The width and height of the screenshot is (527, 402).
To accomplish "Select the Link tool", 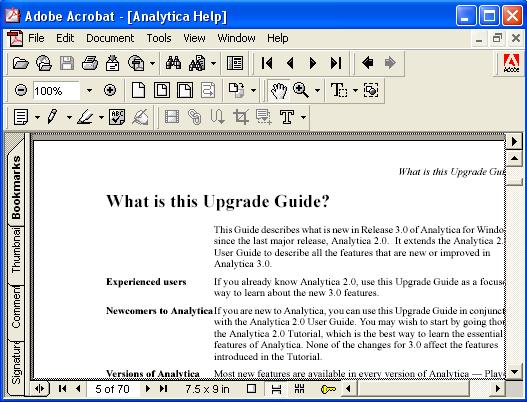I will point(195,117).
